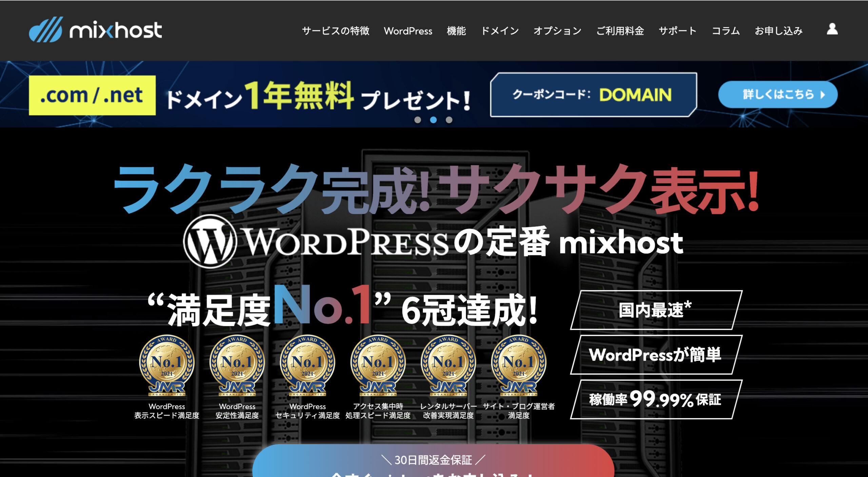The image size is (868, 477).
Task: Click サイト・ブログ運営者満足度 medal
Action: coord(519,365)
